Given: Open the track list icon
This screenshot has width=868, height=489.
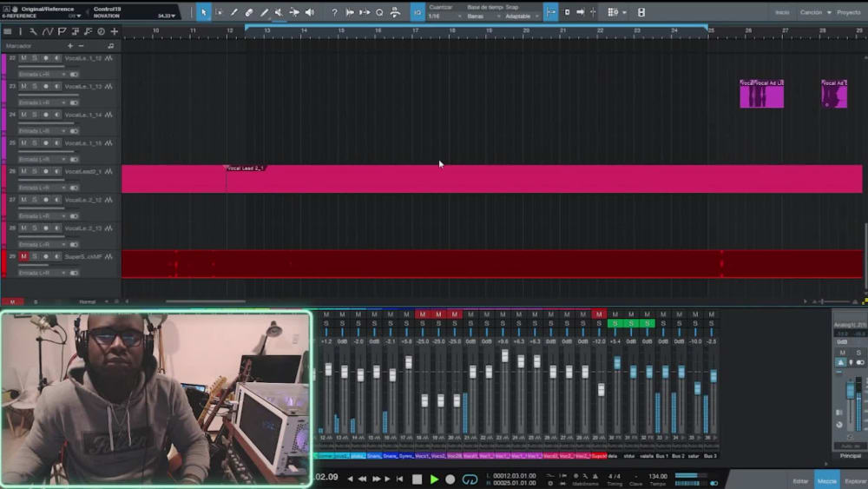Looking at the screenshot, I should pyautogui.click(x=8, y=31).
